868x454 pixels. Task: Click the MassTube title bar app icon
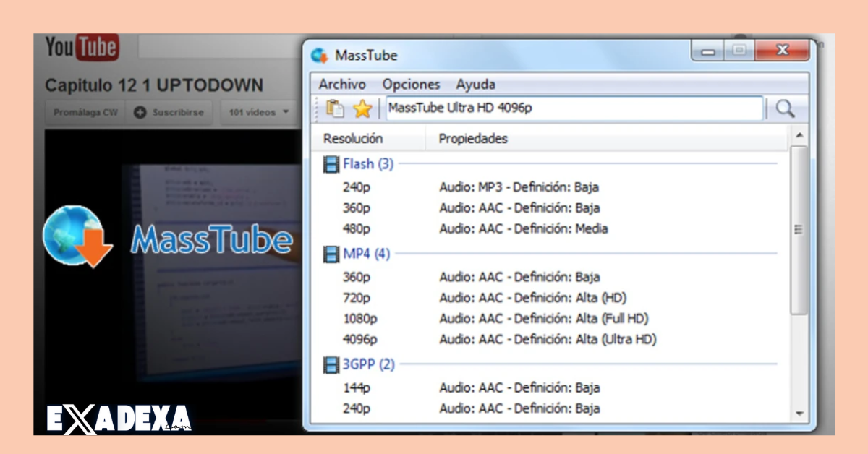[319, 56]
